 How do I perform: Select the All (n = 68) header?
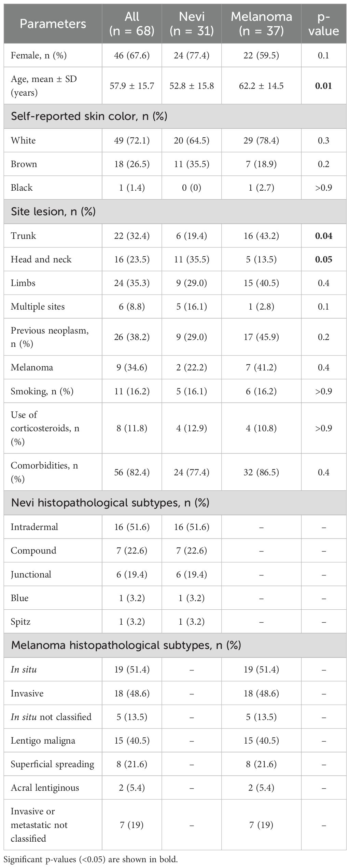(x=132, y=24)
